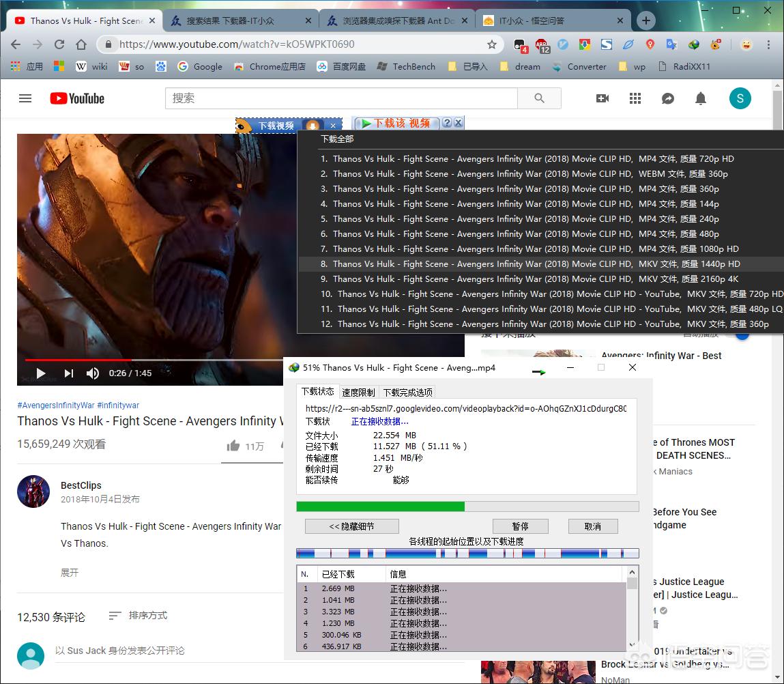The height and width of the screenshot is (684, 784).
Task: Focus the YouTube 搜索 input field
Action: tap(341, 98)
